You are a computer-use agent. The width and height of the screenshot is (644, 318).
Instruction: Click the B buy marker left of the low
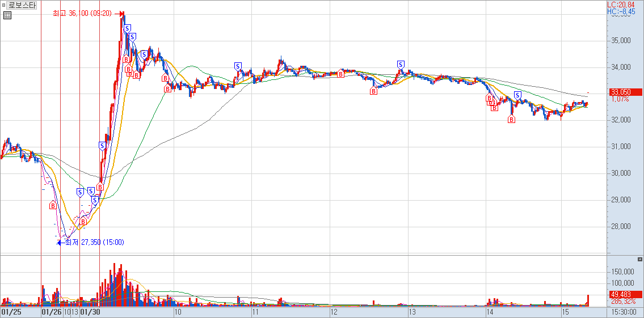coord(53,205)
